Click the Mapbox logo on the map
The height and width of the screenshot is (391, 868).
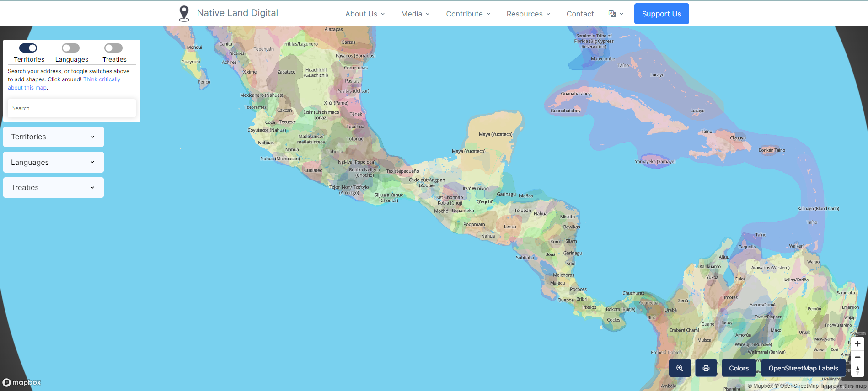[21, 382]
